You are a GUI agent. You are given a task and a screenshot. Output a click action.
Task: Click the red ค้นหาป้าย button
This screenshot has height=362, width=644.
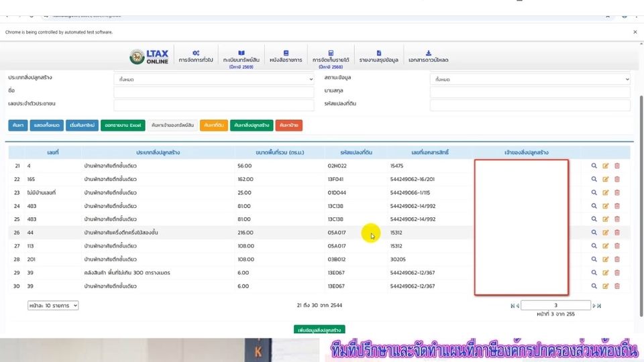click(x=288, y=125)
